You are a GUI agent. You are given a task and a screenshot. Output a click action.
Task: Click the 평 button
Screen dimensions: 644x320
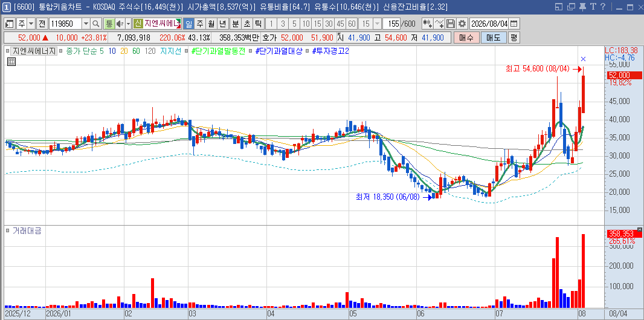[514, 38]
